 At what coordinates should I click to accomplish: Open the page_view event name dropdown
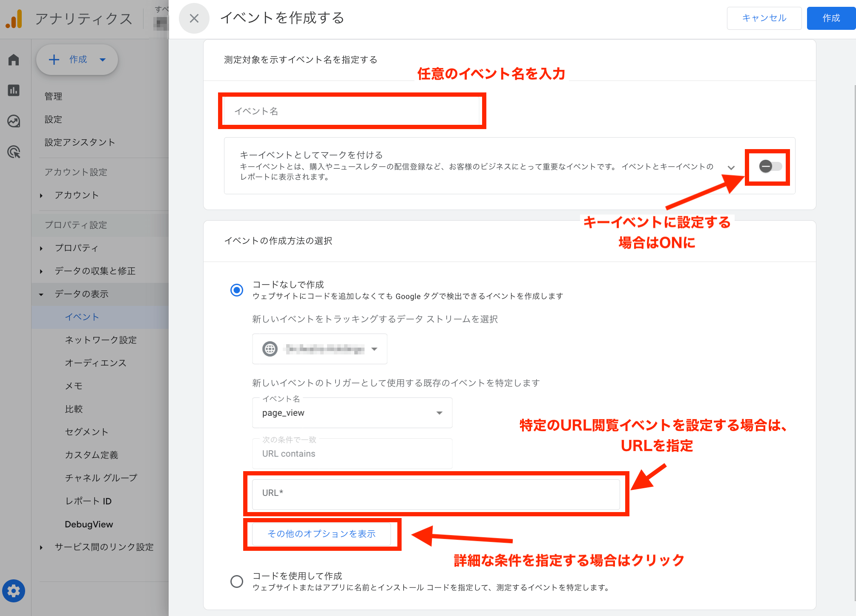pos(352,413)
